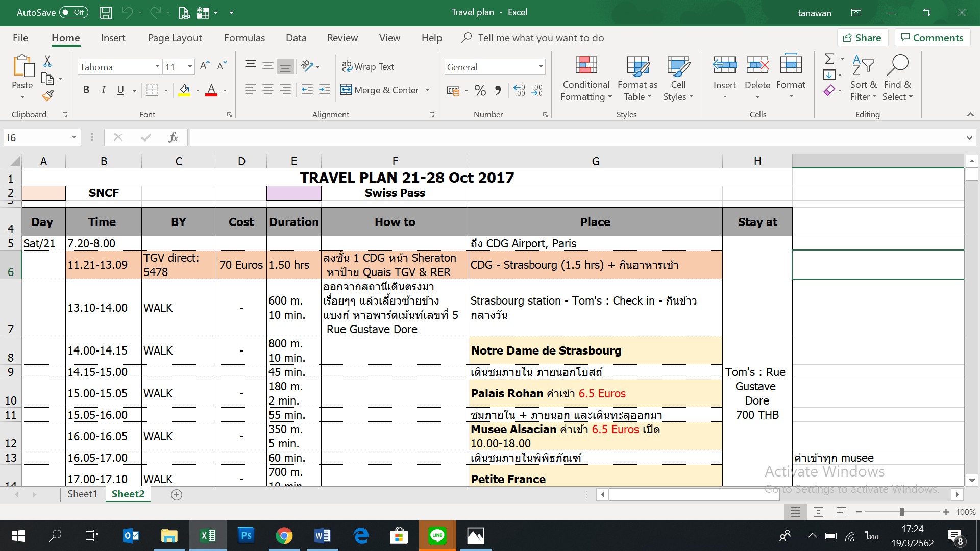
Task: Expand the formula bar chevron
Action: point(969,138)
